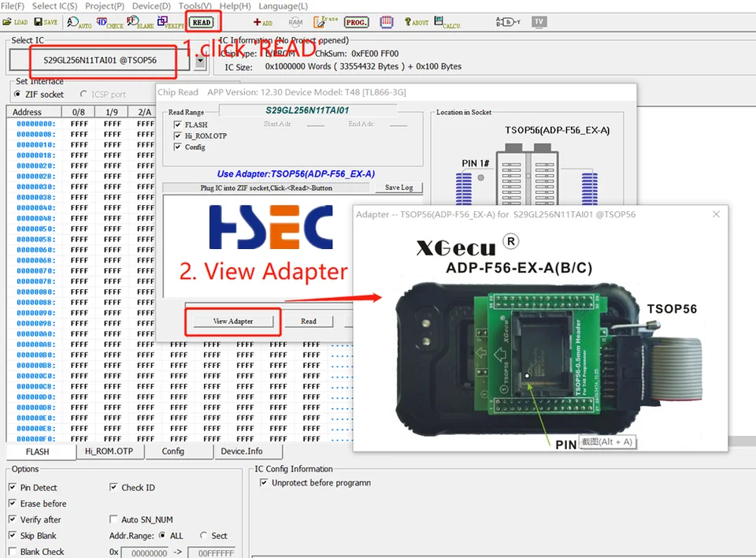Open the CALCU. calculator toolbar icon
Viewport: 756px width, 558px height.
coord(447,23)
